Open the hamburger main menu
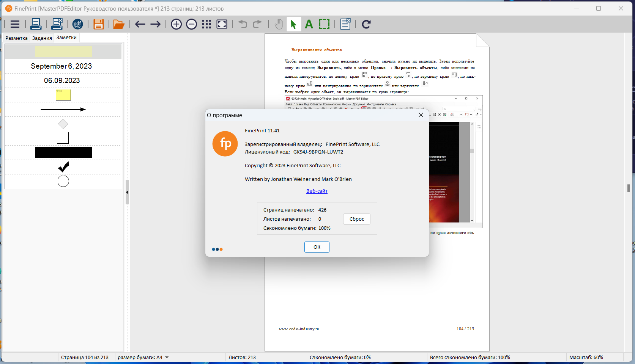This screenshot has height=364, width=635. click(x=15, y=24)
